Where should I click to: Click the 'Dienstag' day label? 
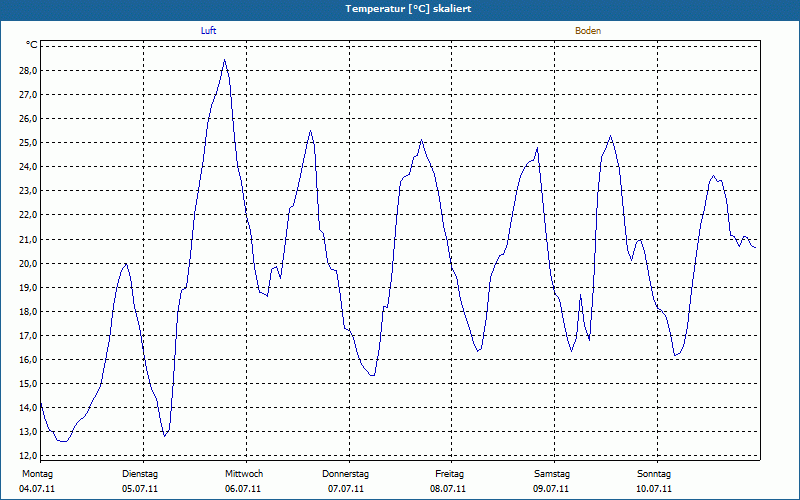pos(140,474)
